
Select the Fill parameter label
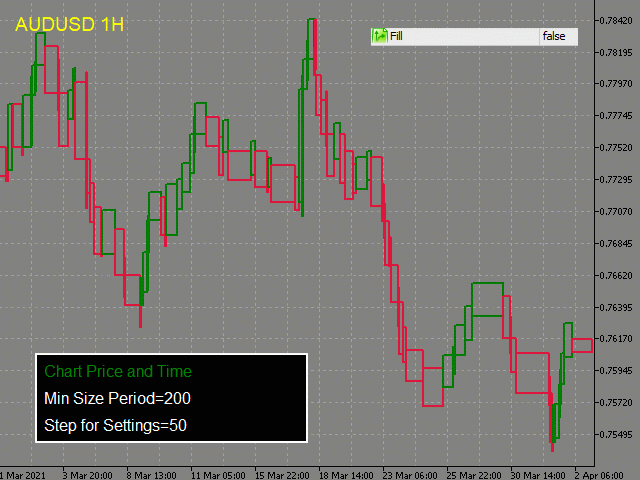coord(396,36)
